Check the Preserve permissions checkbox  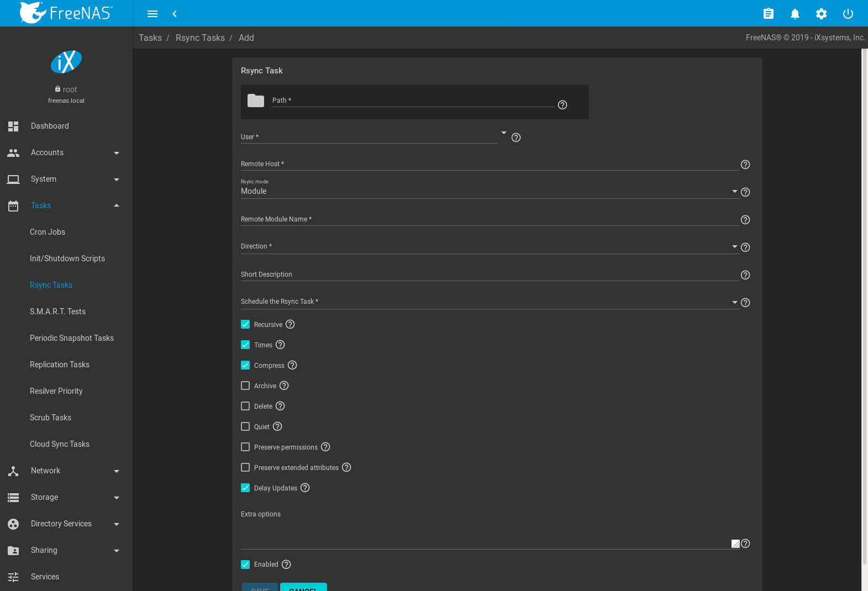coord(245,447)
